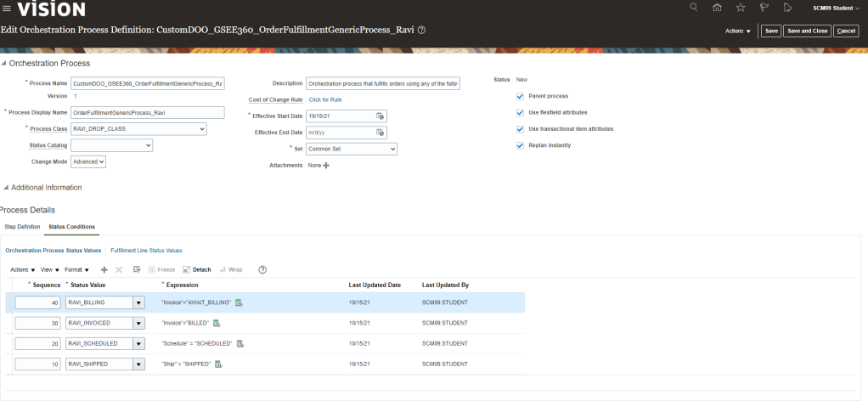
Task: Switch to the Step Definition tab
Action: coord(22,227)
